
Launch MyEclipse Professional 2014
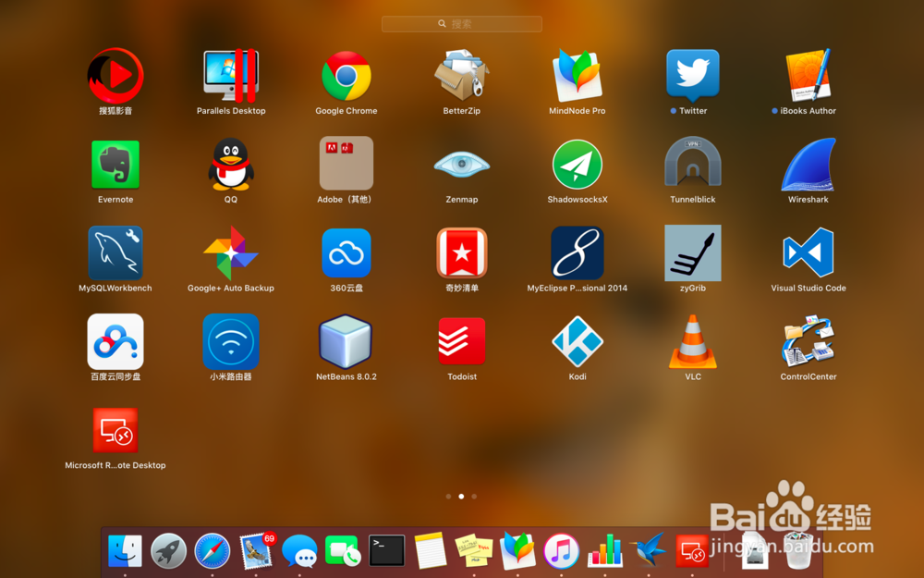point(577,253)
